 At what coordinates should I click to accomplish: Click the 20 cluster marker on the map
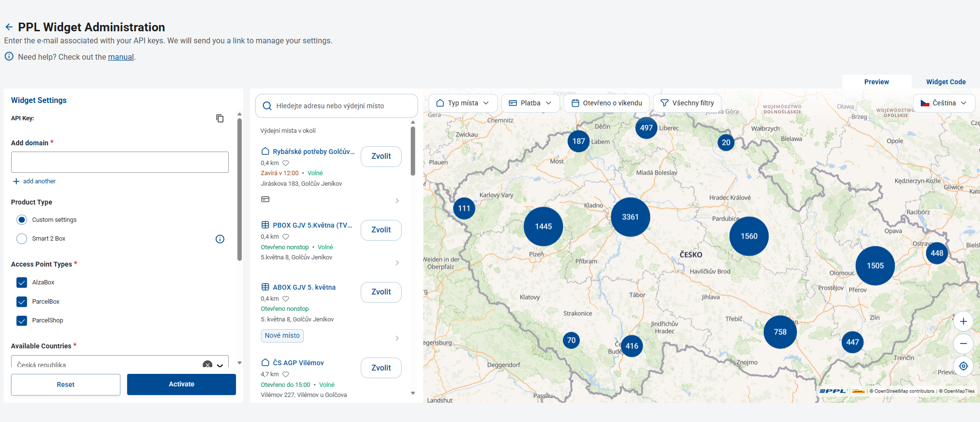pyautogui.click(x=726, y=142)
